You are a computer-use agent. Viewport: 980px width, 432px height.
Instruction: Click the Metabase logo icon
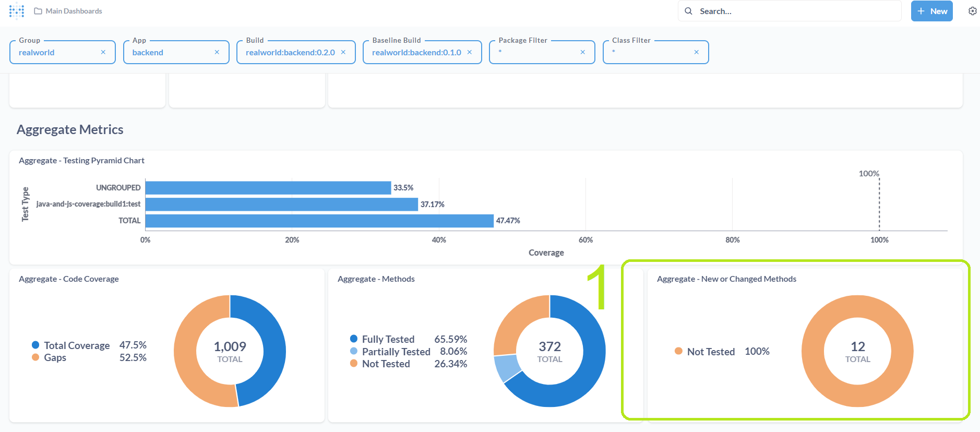coord(17,10)
